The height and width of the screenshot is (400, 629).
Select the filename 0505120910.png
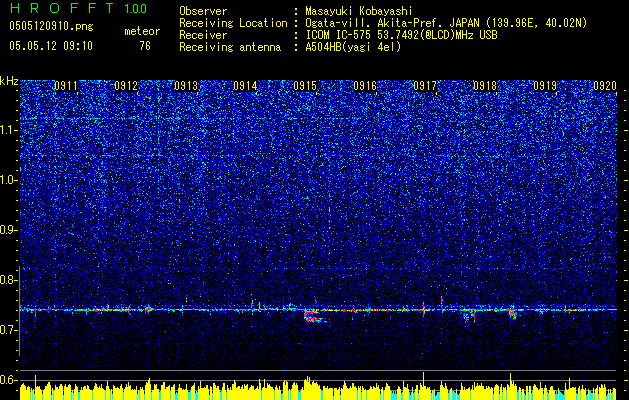(51, 27)
